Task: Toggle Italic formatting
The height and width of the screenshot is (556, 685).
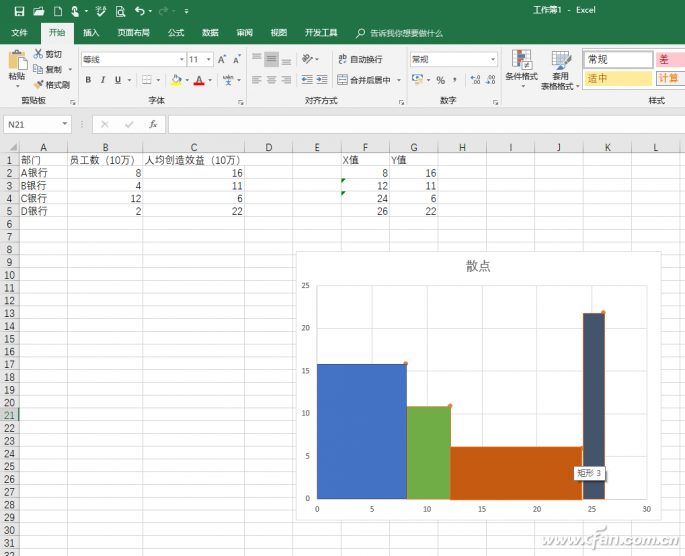Action: pyautogui.click(x=103, y=79)
